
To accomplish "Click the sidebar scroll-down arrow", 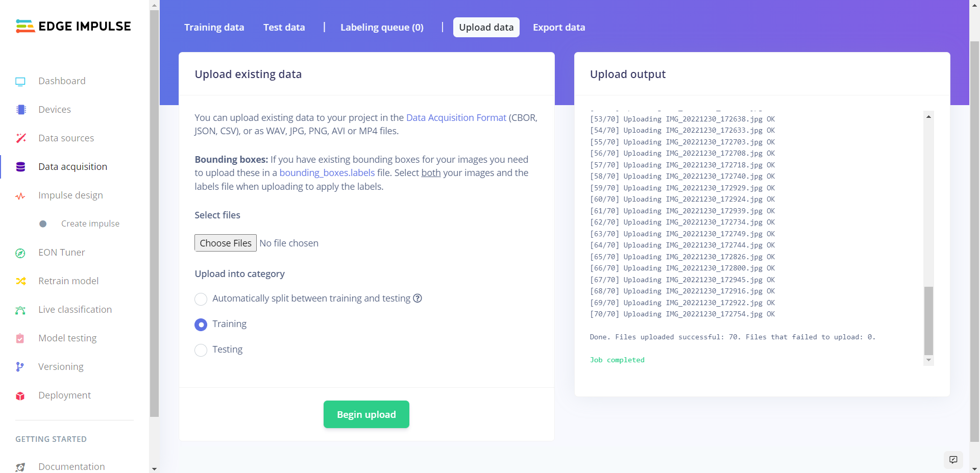I will (154, 468).
